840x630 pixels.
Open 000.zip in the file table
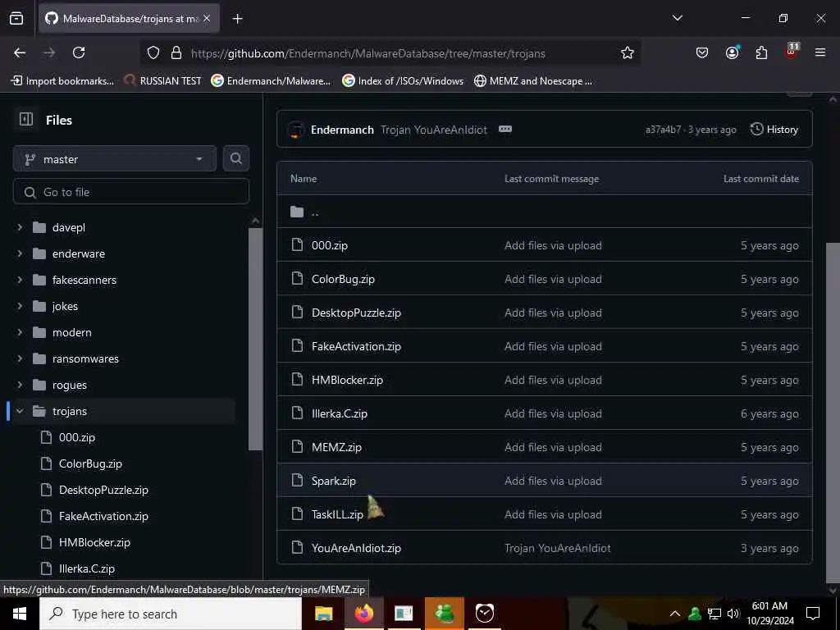[330, 245]
